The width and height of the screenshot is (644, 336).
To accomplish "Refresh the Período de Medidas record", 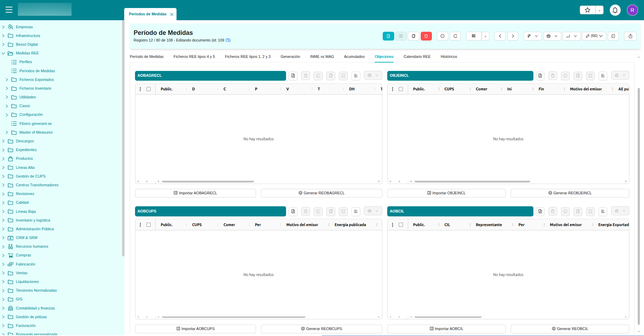I will click(x=455, y=36).
